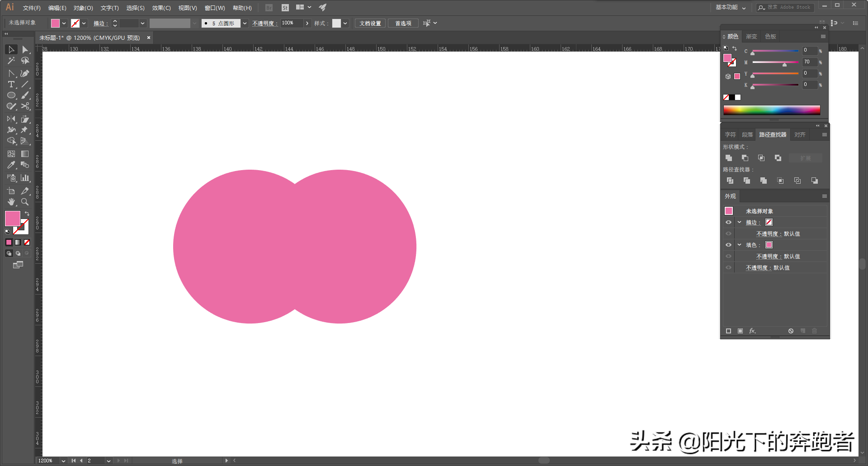The image size is (868, 466).
Task: Pick the Ellipse tool
Action: 11,95
